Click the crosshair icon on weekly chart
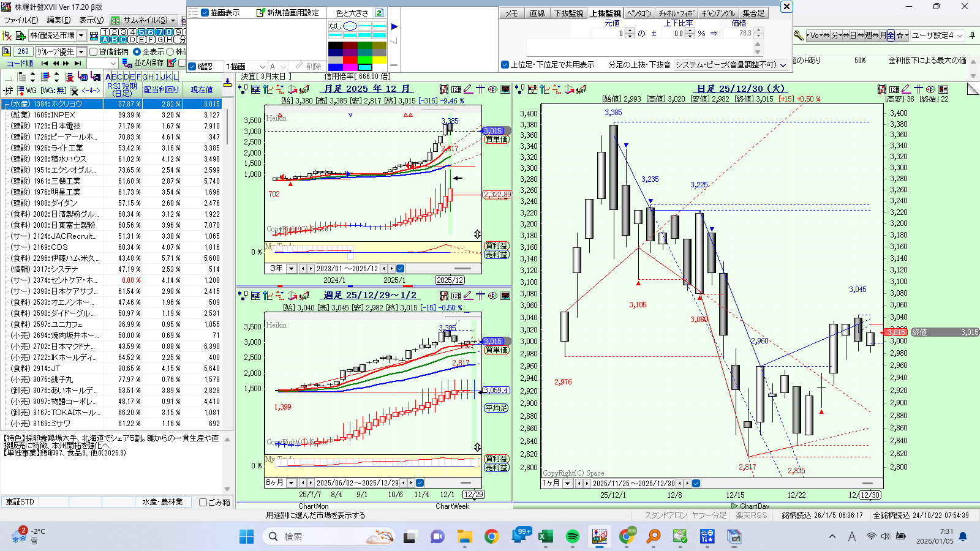 [481, 296]
